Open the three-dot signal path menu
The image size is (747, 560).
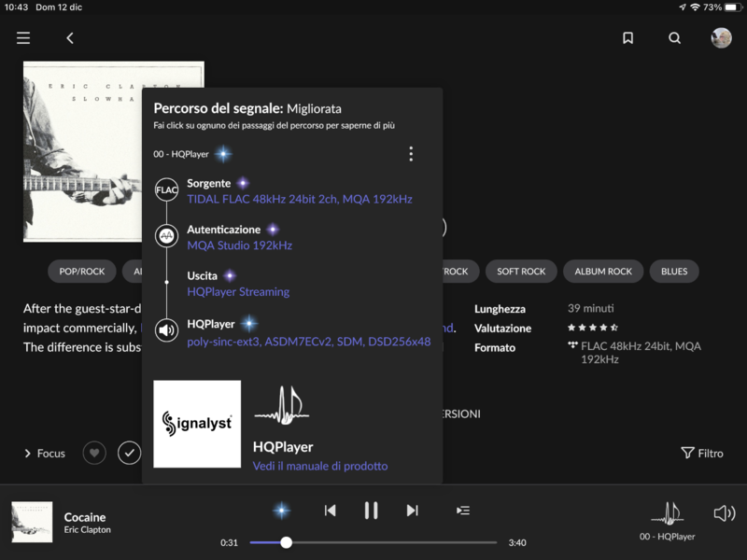[411, 154]
